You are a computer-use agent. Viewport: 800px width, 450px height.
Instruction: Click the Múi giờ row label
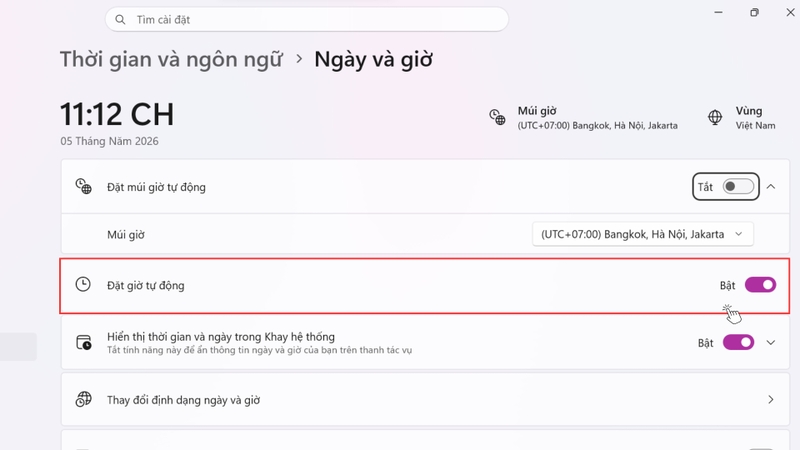pos(126,235)
